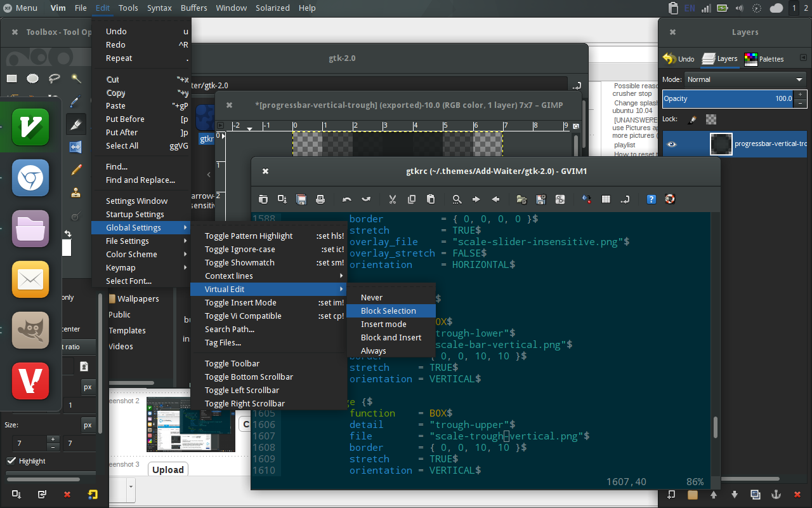Open the layer Mode Normal dropdown

pyautogui.click(x=745, y=79)
